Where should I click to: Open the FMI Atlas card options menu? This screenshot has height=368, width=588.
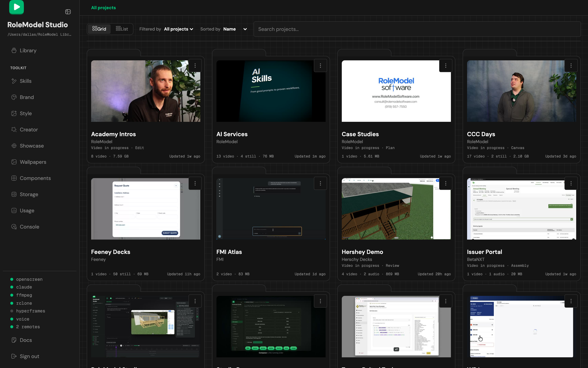(320, 183)
